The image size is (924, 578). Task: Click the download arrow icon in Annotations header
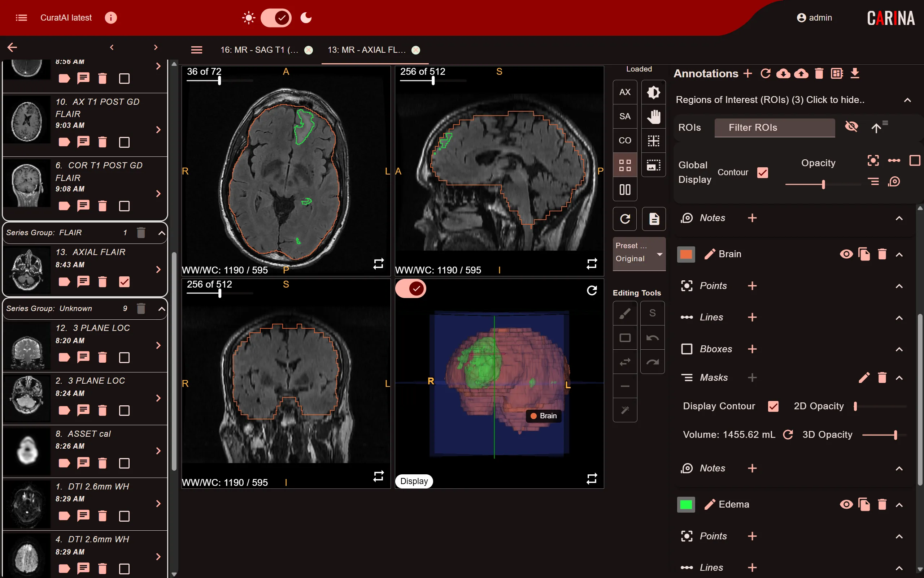[x=855, y=73]
